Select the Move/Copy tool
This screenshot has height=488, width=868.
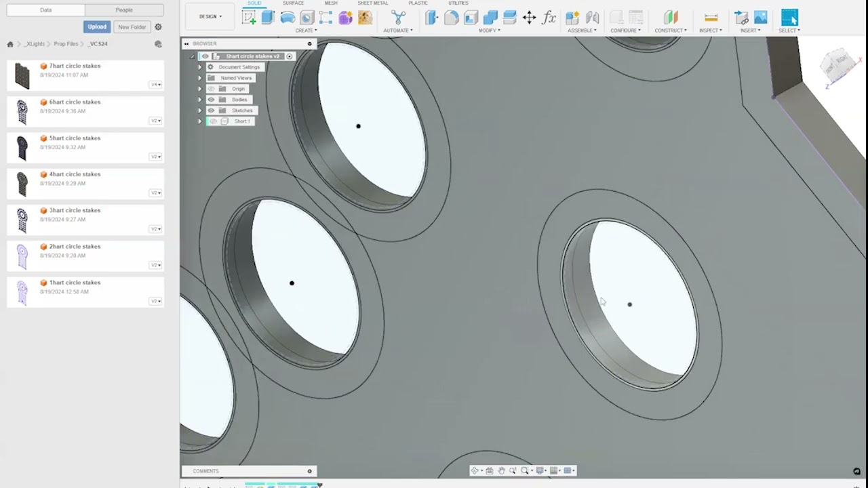point(529,18)
